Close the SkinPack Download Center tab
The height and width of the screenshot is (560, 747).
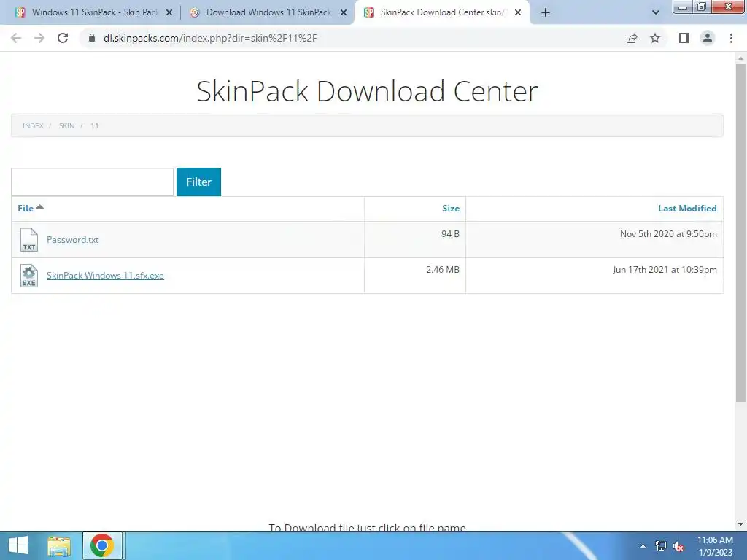518,13
